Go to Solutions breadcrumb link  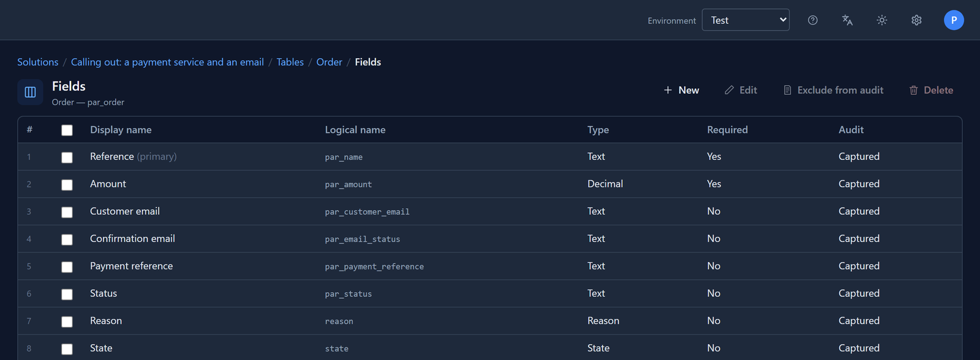coord(38,62)
